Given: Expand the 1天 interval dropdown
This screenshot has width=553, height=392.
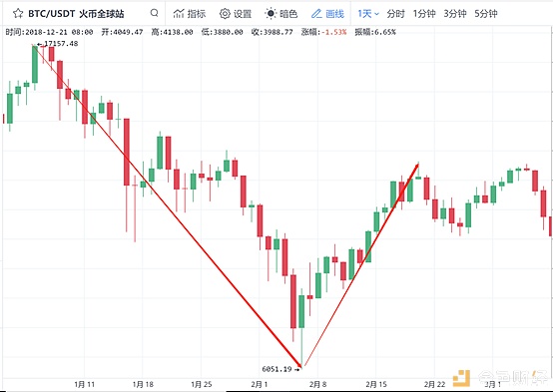Looking at the screenshot, I should coord(368,14).
